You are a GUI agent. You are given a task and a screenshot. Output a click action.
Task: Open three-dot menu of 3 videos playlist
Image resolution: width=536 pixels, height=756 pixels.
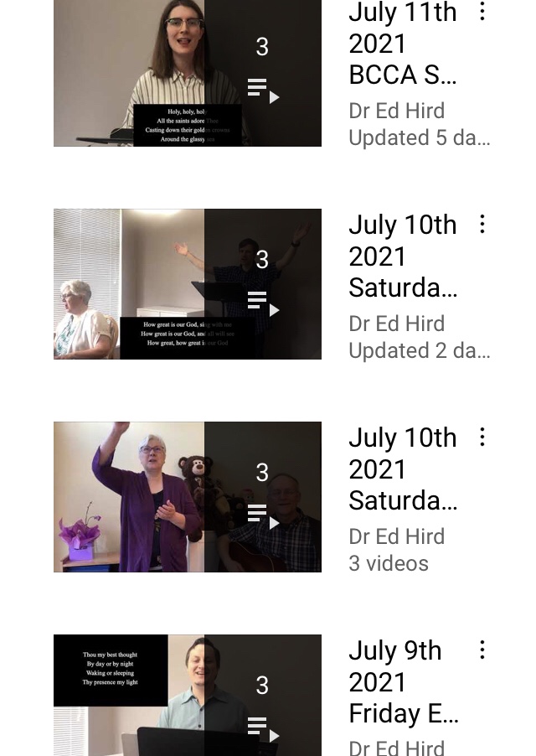482,437
